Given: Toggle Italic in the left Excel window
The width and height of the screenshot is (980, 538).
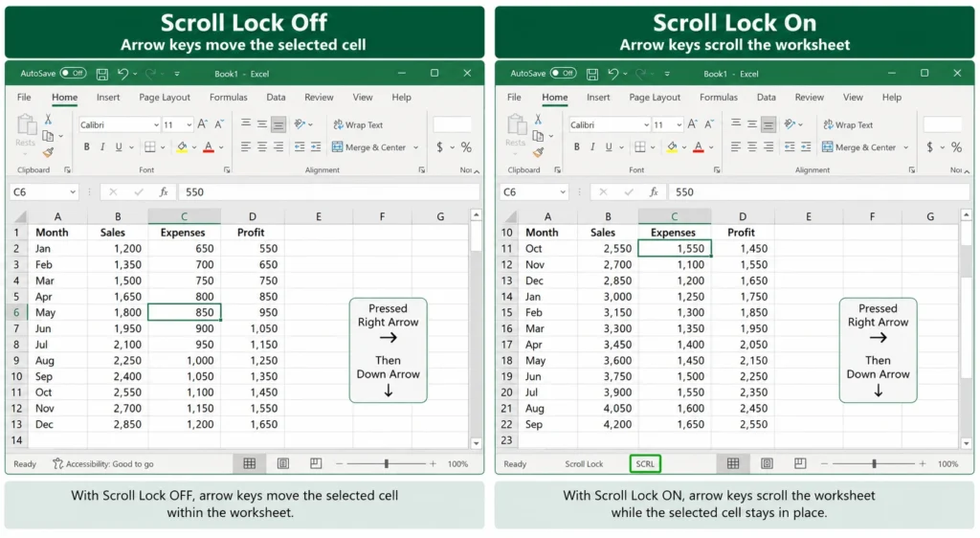Looking at the screenshot, I should coord(101,146).
